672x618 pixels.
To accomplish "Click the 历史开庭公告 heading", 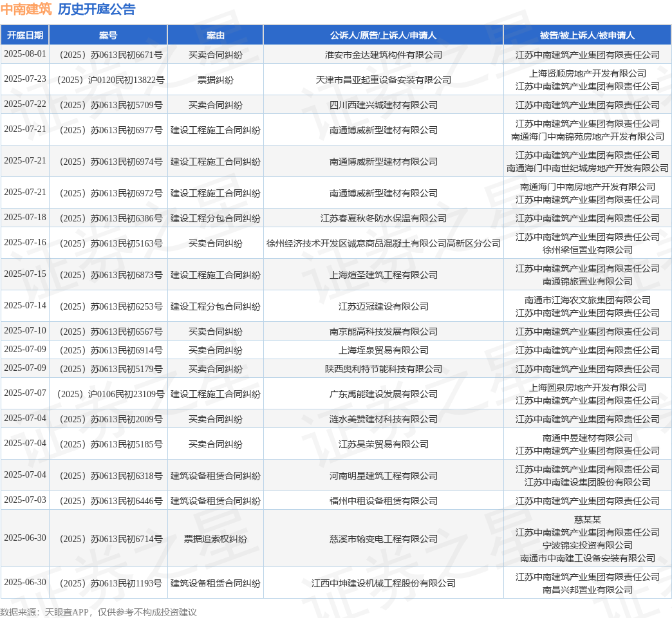I will pyautogui.click(x=97, y=9).
